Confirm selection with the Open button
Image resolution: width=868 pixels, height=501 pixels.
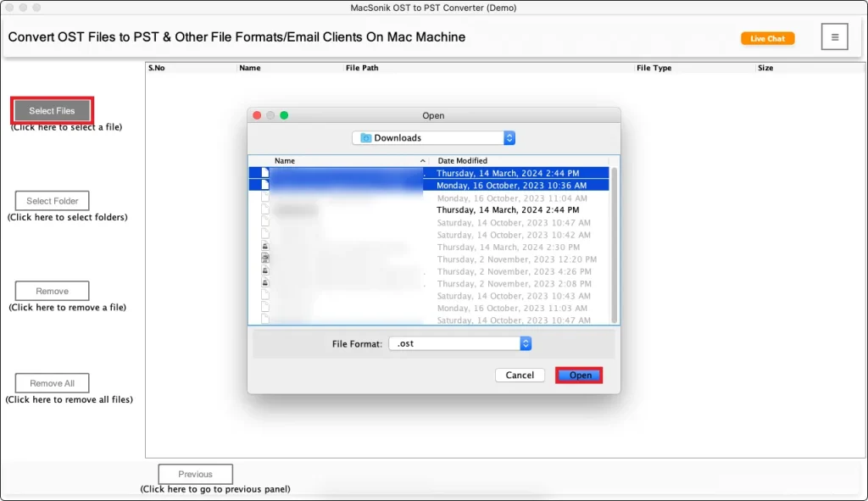tap(580, 375)
